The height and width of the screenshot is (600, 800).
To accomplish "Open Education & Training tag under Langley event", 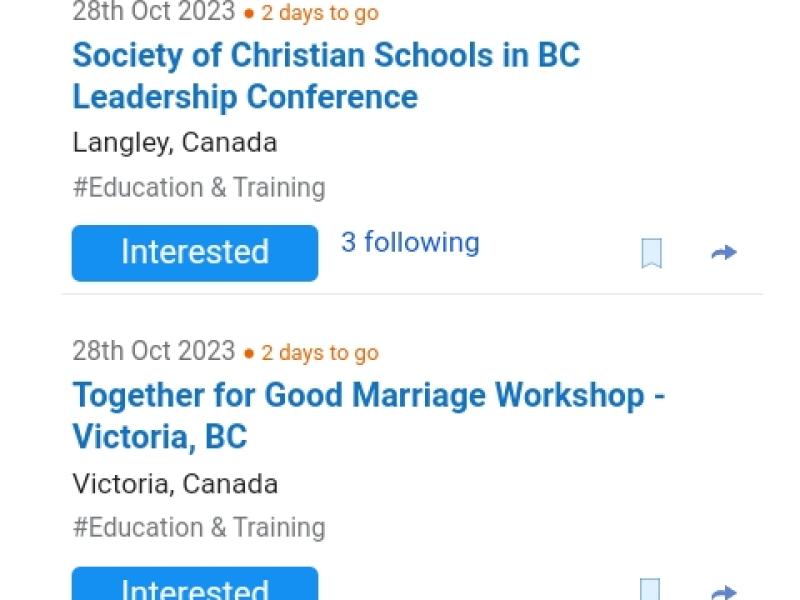I will [199, 187].
